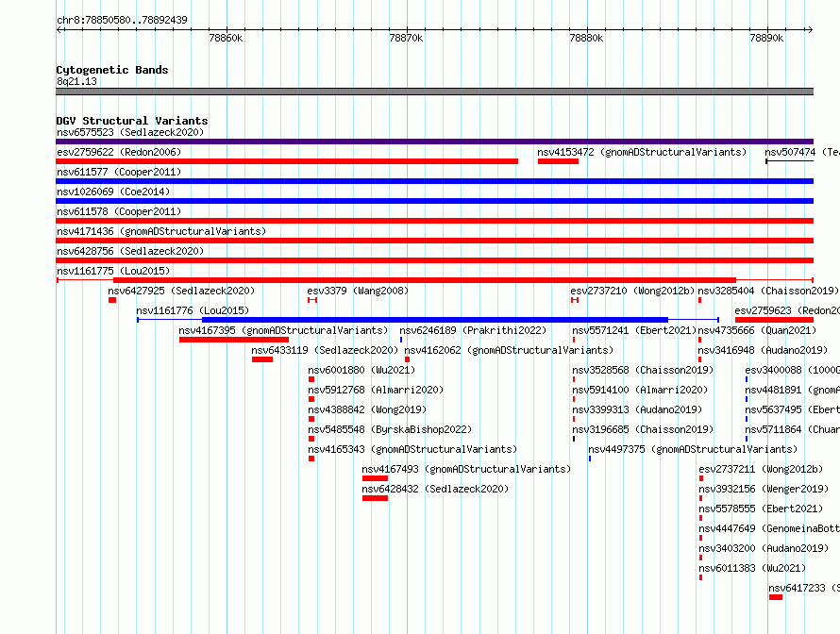The width and height of the screenshot is (840, 634).
Task: Click the esv2737210 (Wong2012b) label
Action: pyautogui.click(x=632, y=291)
